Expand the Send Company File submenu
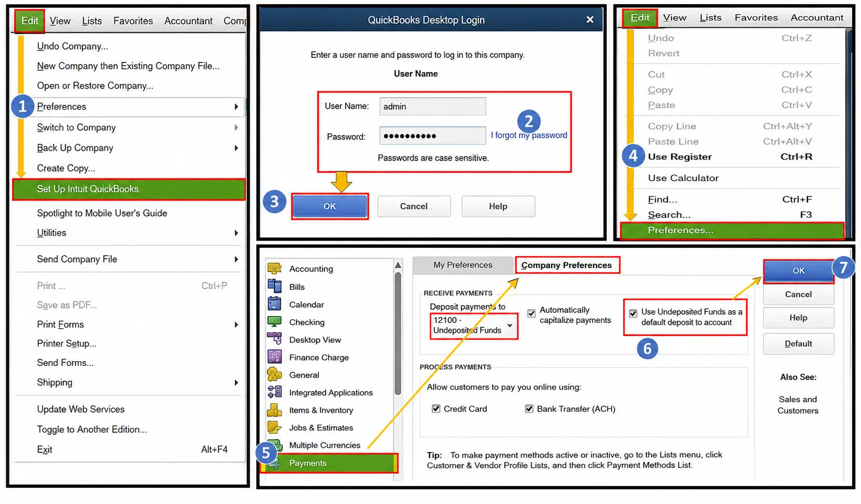Viewport: 861px width, 504px height. click(x=236, y=259)
